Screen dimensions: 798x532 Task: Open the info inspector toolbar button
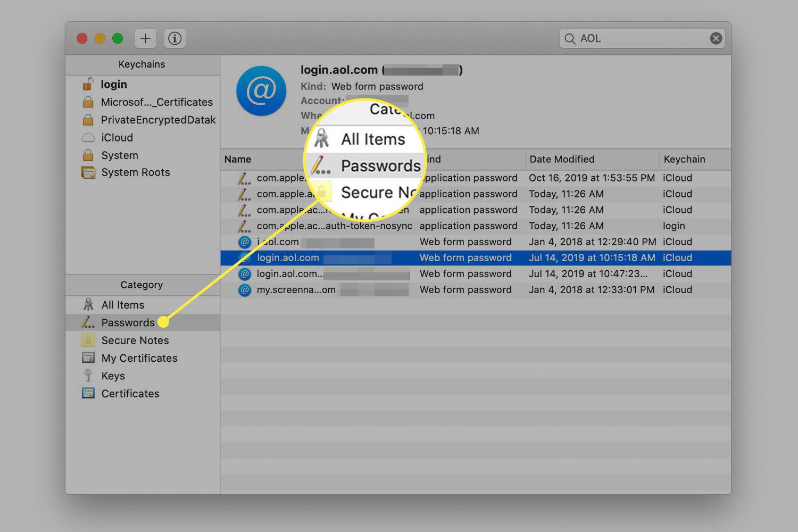tap(174, 38)
